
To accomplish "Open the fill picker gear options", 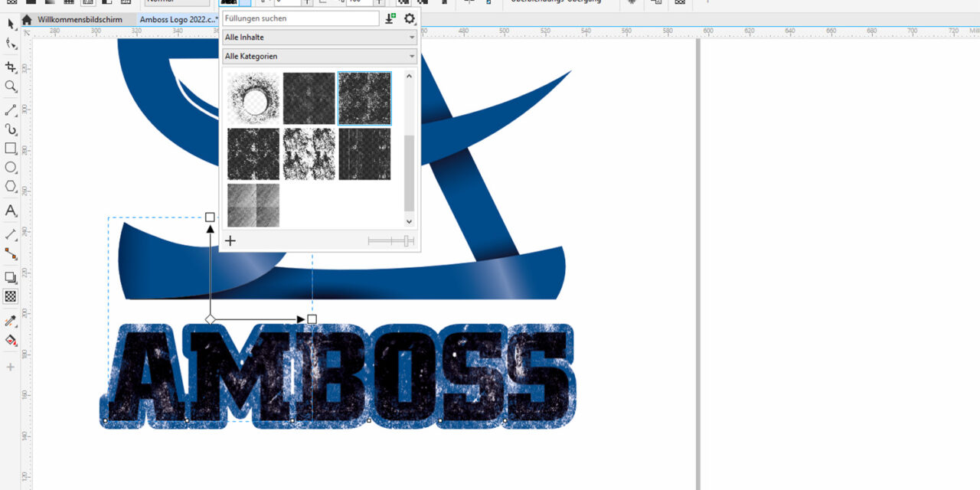I will click(x=410, y=18).
